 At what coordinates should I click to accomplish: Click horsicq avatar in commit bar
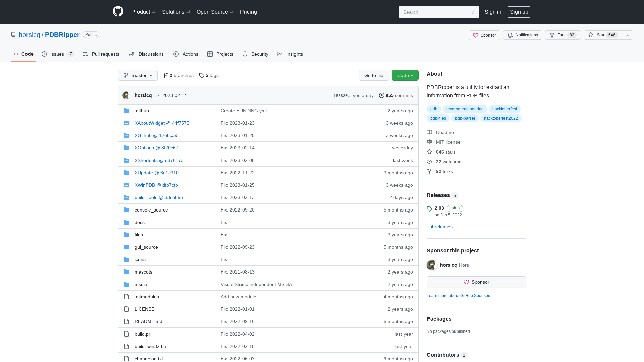pos(126,95)
